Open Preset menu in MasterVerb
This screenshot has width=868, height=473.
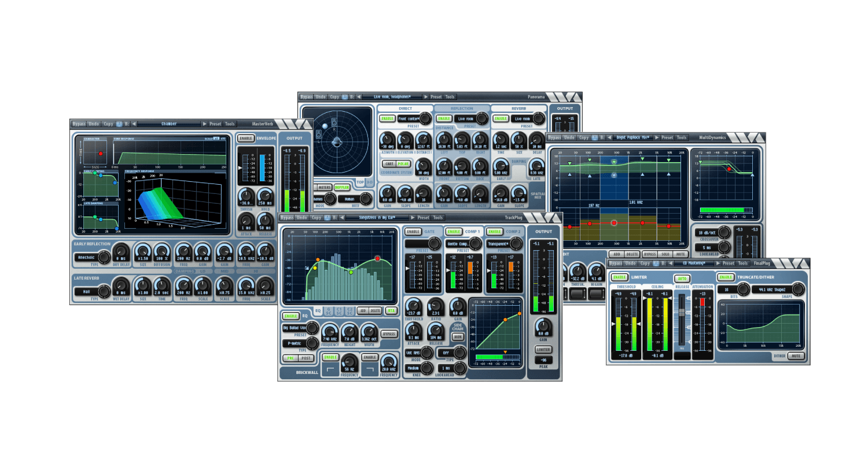point(215,124)
